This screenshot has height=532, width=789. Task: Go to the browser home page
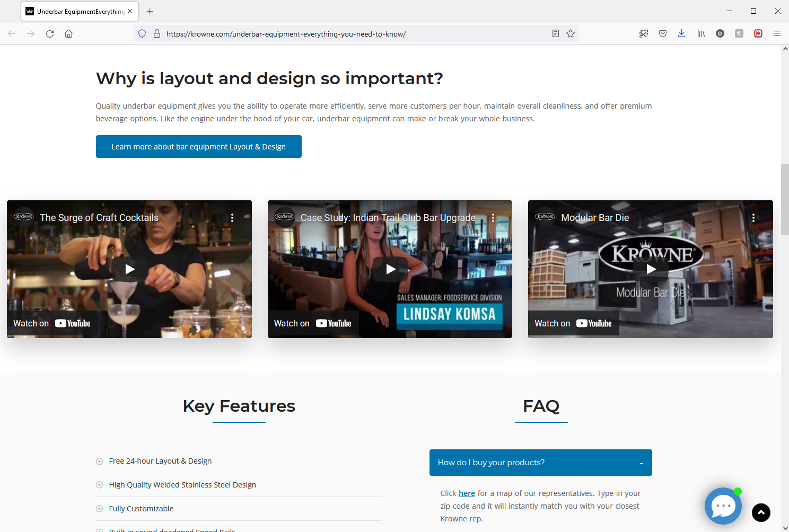coord(69,34)
